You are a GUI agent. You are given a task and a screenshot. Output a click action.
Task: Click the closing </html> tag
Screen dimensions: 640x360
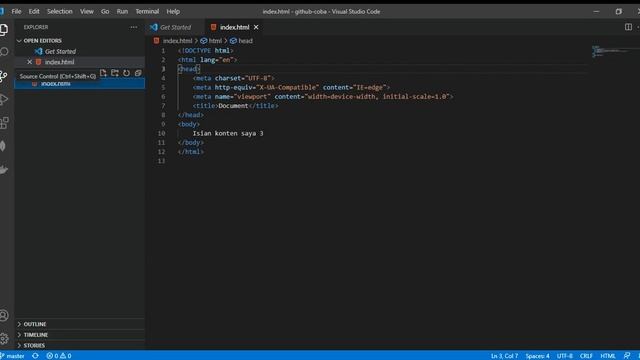(x=191, y=152)
